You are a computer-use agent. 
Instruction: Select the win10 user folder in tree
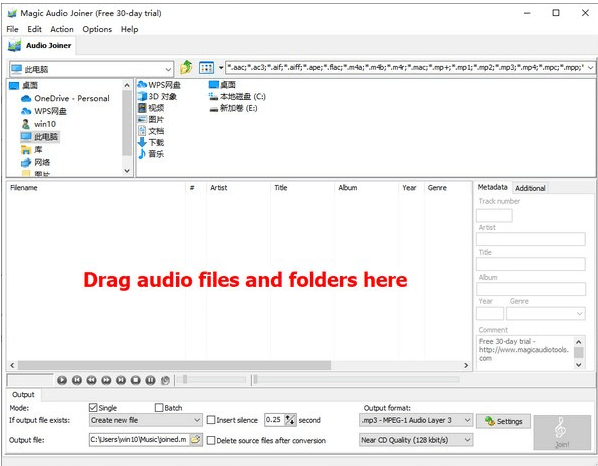[39, 124]
